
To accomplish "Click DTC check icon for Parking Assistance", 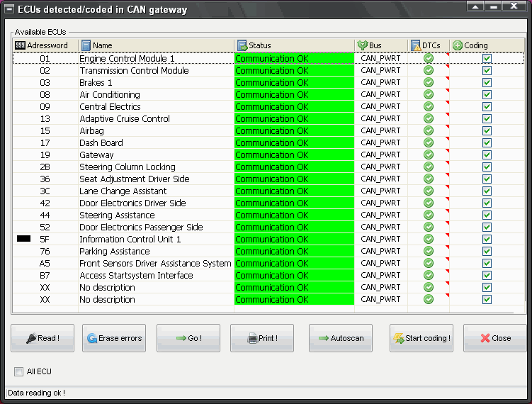I will pos(429,251).
